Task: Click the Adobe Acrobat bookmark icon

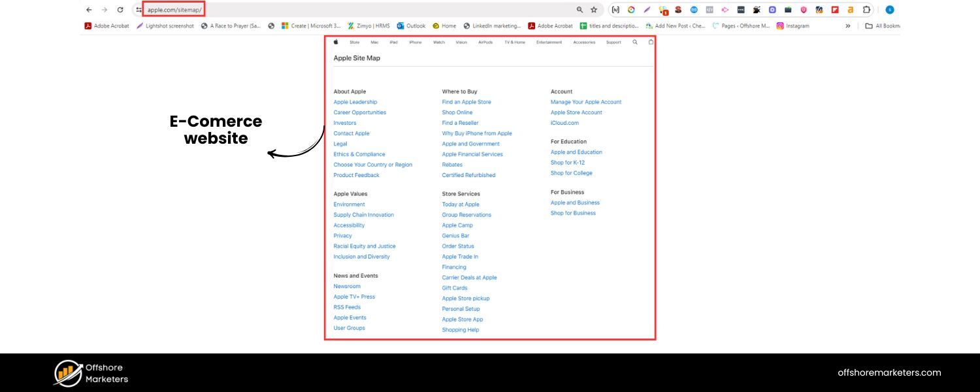Action: point(88,26)
